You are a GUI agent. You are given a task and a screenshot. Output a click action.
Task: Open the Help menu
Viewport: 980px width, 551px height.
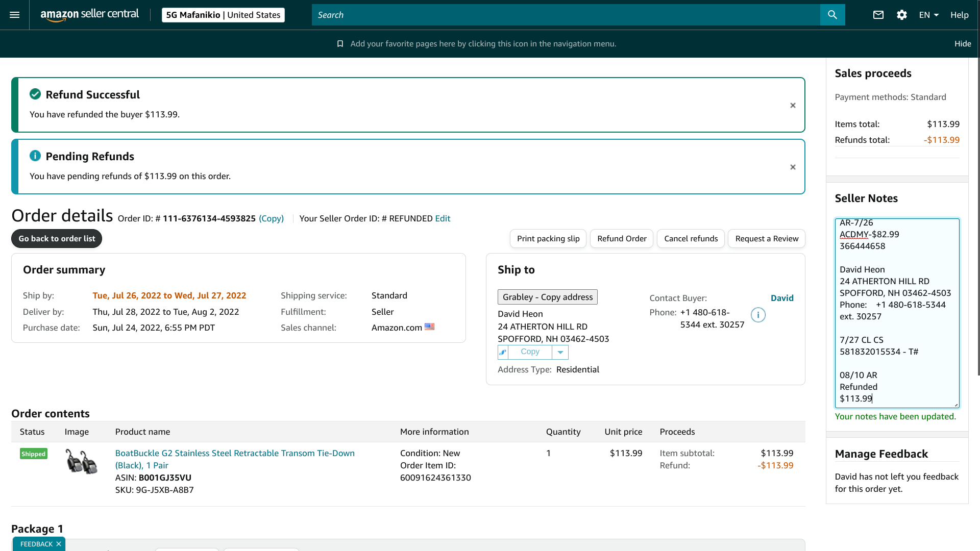(959, 15)
